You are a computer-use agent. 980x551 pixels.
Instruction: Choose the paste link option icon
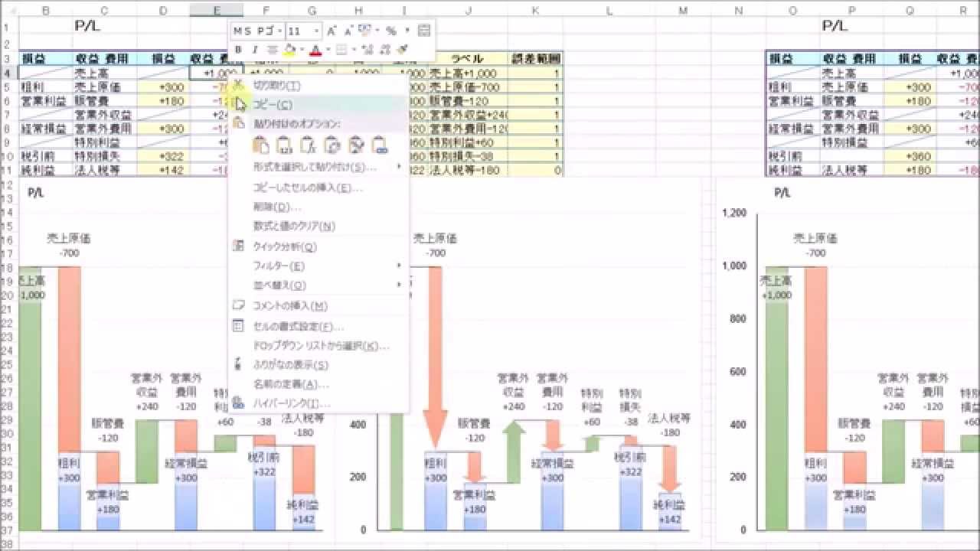[x=380, y=145]
